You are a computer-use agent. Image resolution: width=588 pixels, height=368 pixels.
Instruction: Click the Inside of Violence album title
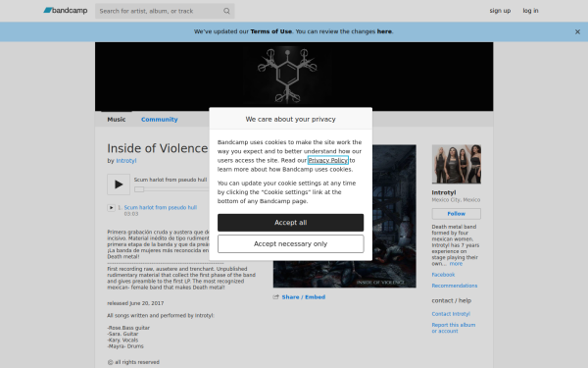pos(158,148)
